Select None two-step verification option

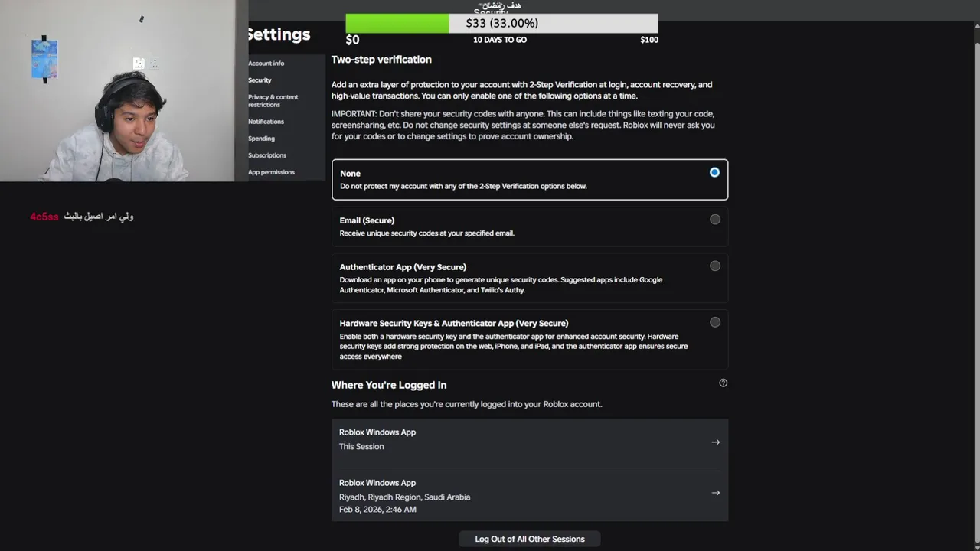(x=714, y=173)
